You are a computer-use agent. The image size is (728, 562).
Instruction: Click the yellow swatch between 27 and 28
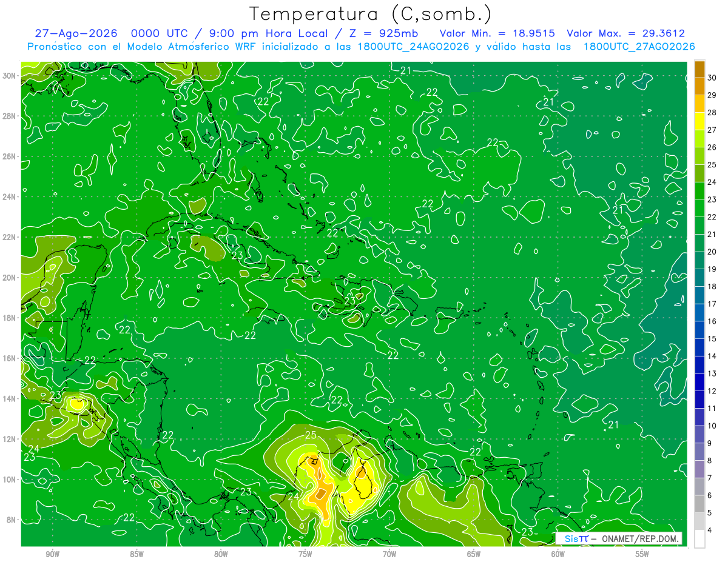(699, 121)
